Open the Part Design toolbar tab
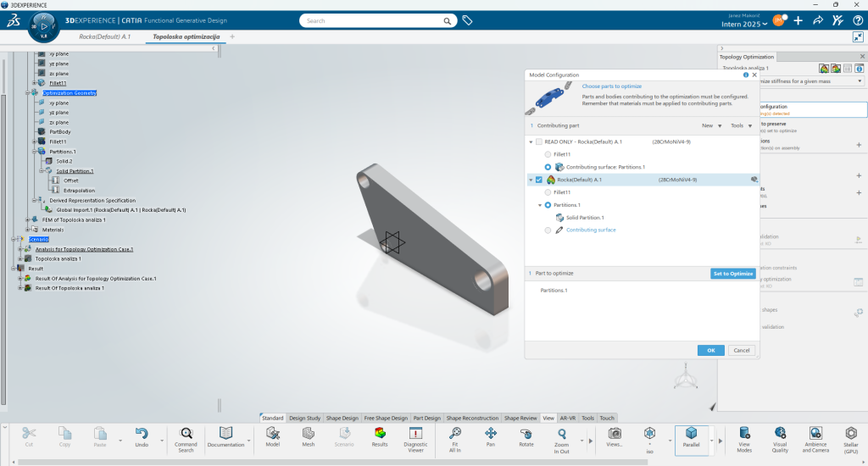 (427, 418)
